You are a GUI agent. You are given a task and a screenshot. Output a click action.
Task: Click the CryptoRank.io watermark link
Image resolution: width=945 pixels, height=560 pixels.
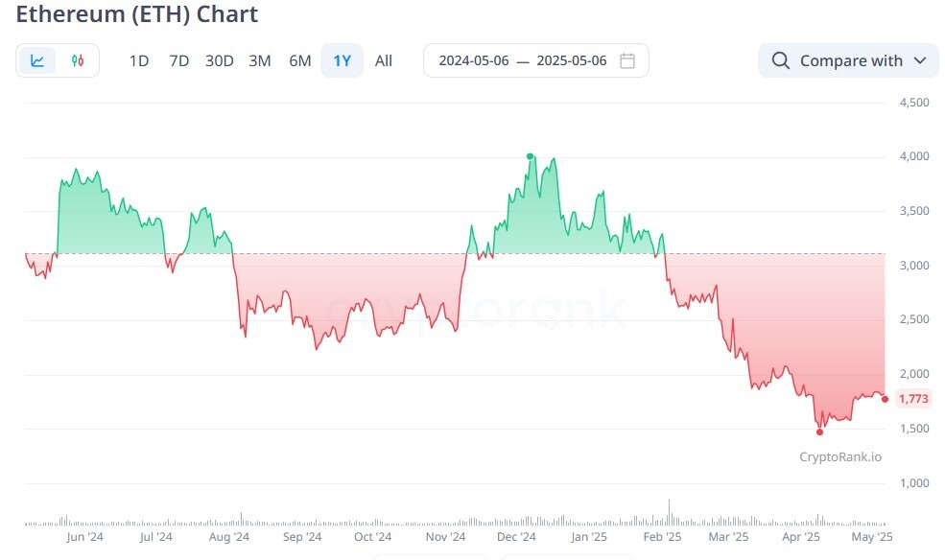point(840,457)
